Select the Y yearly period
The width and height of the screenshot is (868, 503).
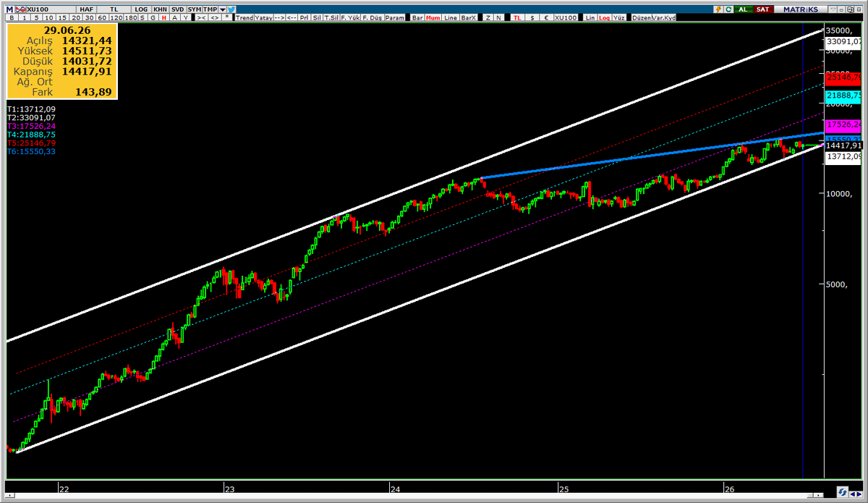click(186, 17)
